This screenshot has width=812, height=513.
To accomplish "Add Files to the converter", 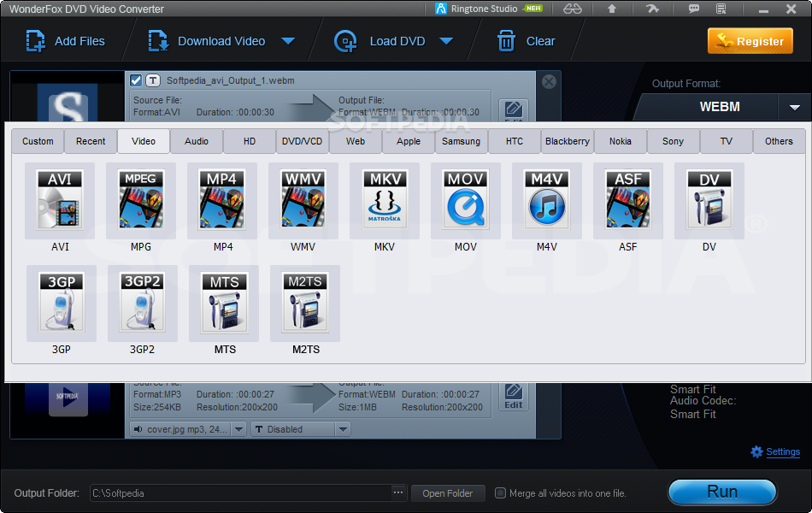I will [65, 41].
